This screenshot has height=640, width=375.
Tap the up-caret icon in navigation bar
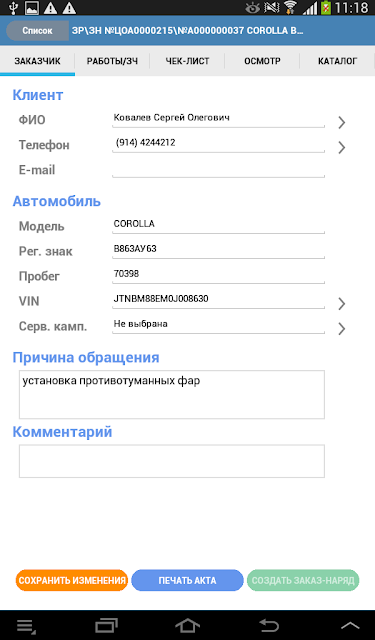tap(350, 625)
